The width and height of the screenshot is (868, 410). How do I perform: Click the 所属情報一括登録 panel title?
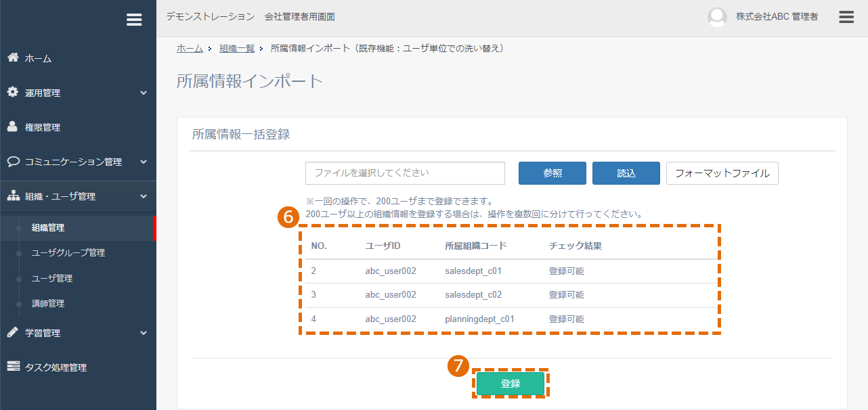click(x=241, y=135)
